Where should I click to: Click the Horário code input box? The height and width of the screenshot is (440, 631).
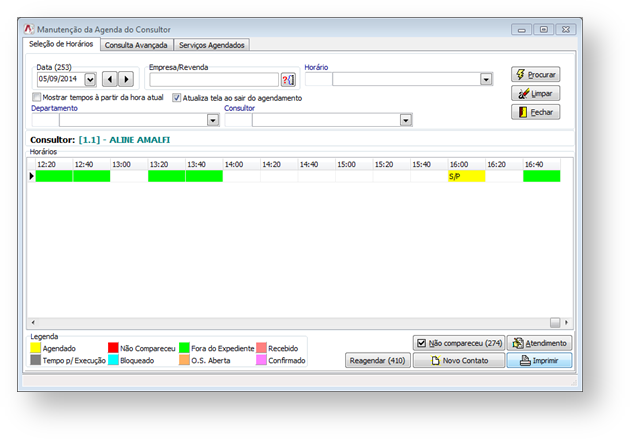[318, 79]
